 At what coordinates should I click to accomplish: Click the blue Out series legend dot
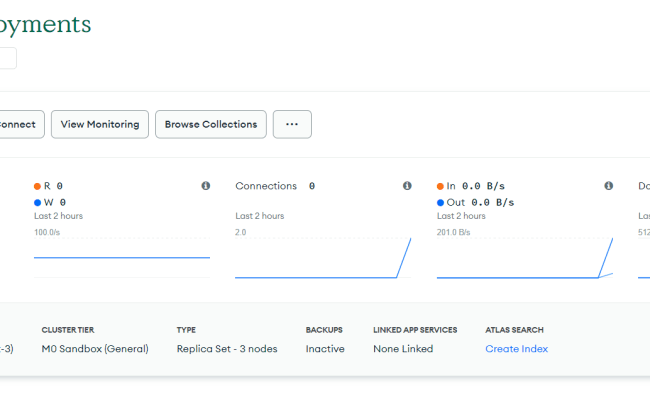click(x=440, y=203)
